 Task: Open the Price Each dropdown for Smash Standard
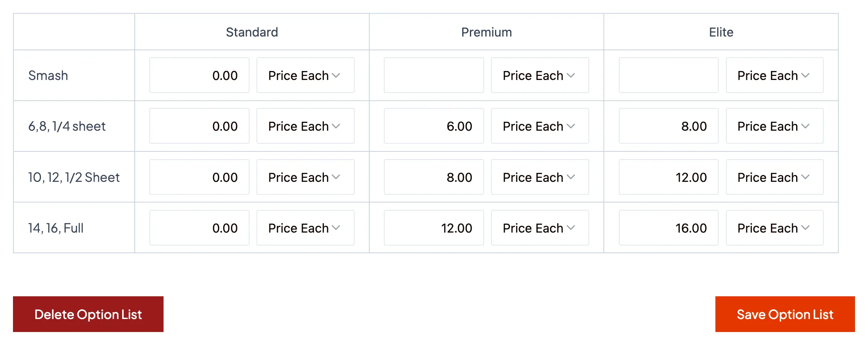(x=305, y=75)
